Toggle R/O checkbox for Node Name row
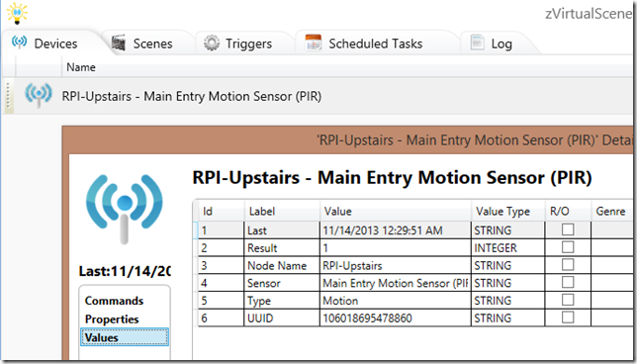This screenshot has width=637, height=364. pos(568,264)
